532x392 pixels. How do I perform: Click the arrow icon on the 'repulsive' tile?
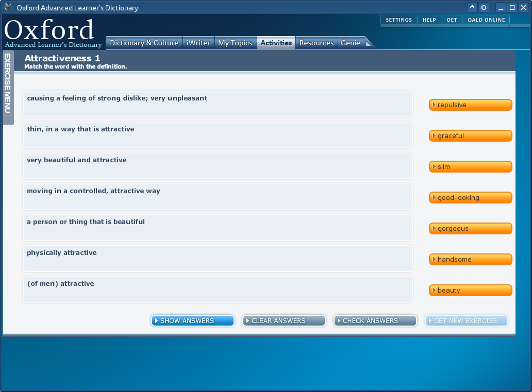[434, 105]
